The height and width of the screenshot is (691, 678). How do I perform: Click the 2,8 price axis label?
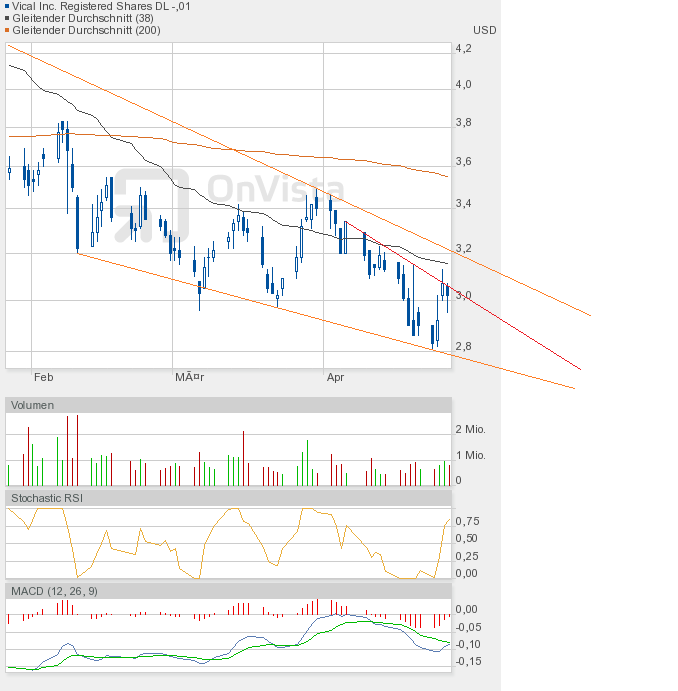(x=463, y=346)
